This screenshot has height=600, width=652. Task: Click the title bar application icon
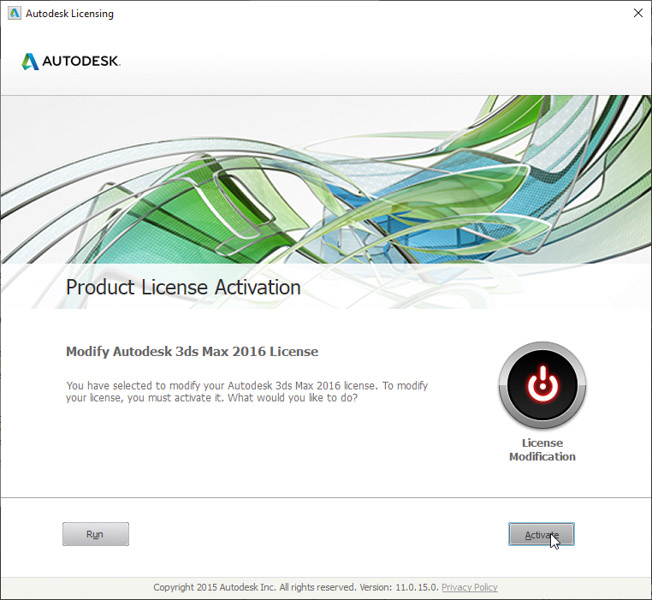tap(13, 14)
